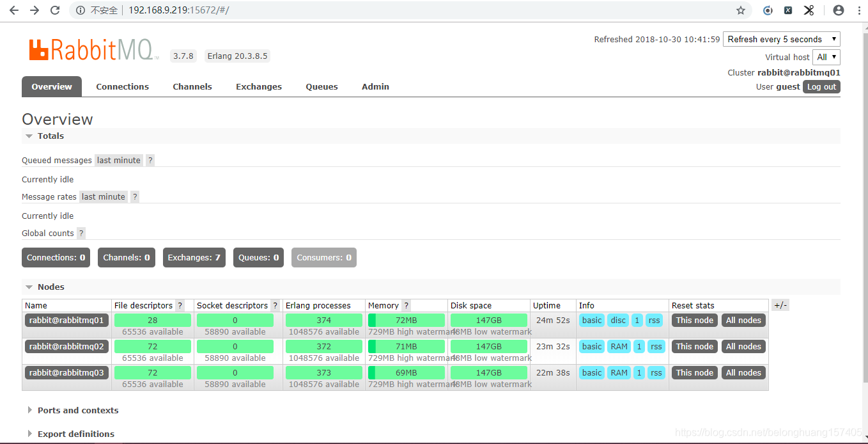Click the RabbitMQ logo
868x444 pixels.
click(93, 49)
